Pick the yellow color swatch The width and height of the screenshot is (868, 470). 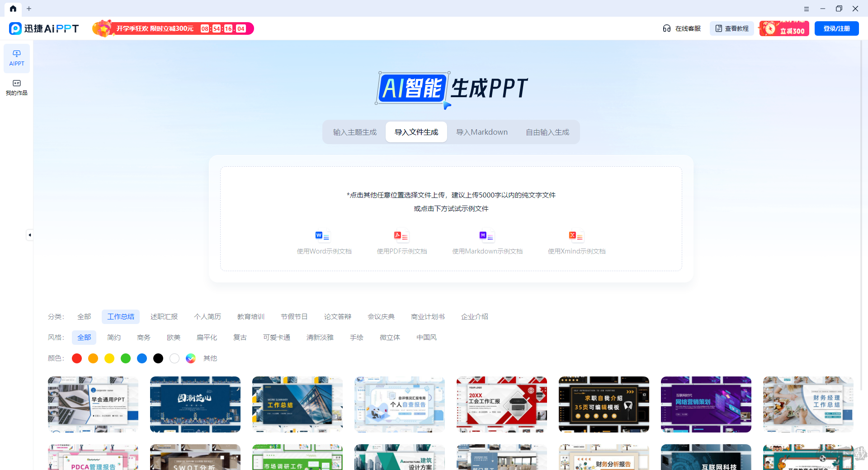tap(109, 358)
